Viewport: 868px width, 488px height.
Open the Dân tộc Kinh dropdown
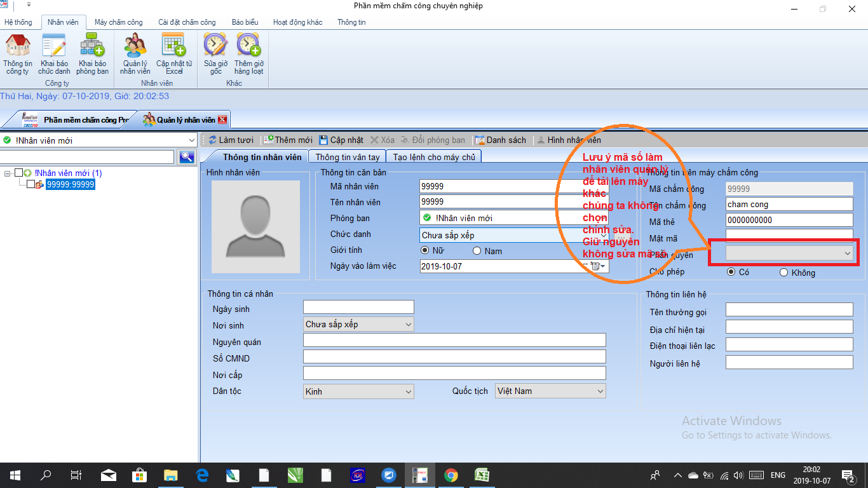coord(359,391)
